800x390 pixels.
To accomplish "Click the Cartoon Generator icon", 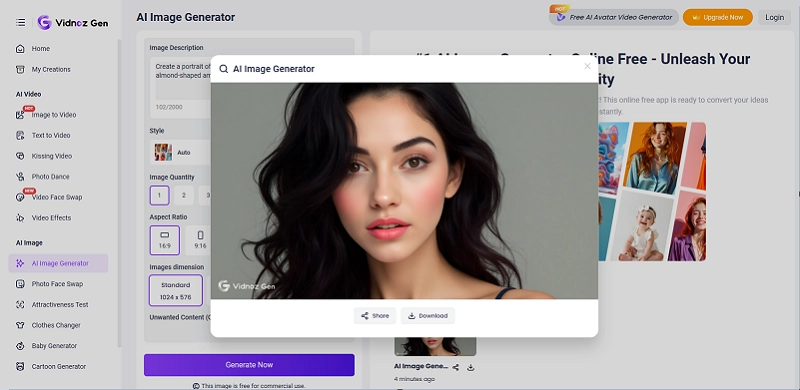I will tap(20, 367).
